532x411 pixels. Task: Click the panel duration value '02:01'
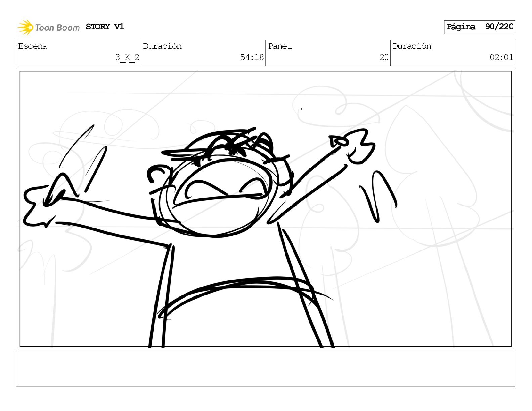501,57
